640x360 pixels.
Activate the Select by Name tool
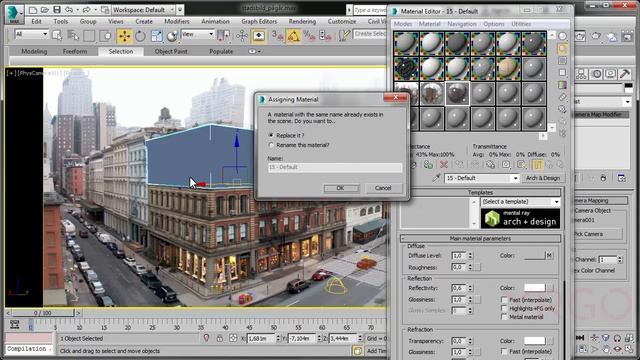pyautogui.click(x=73, y=36)
